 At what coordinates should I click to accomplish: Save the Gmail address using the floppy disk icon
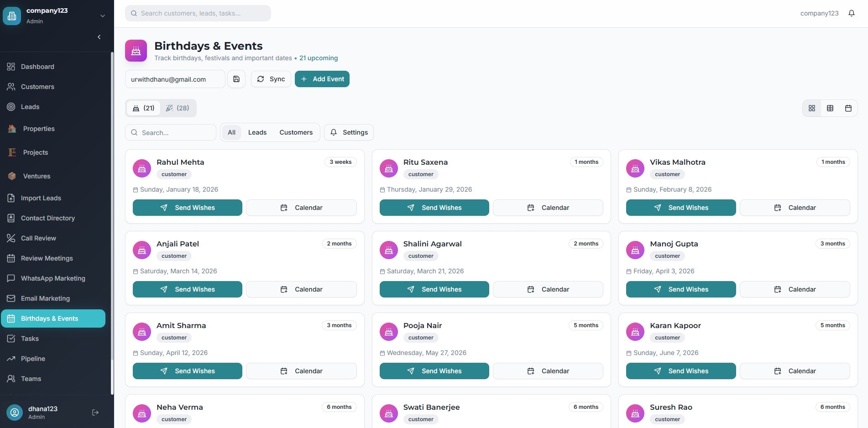236,78
